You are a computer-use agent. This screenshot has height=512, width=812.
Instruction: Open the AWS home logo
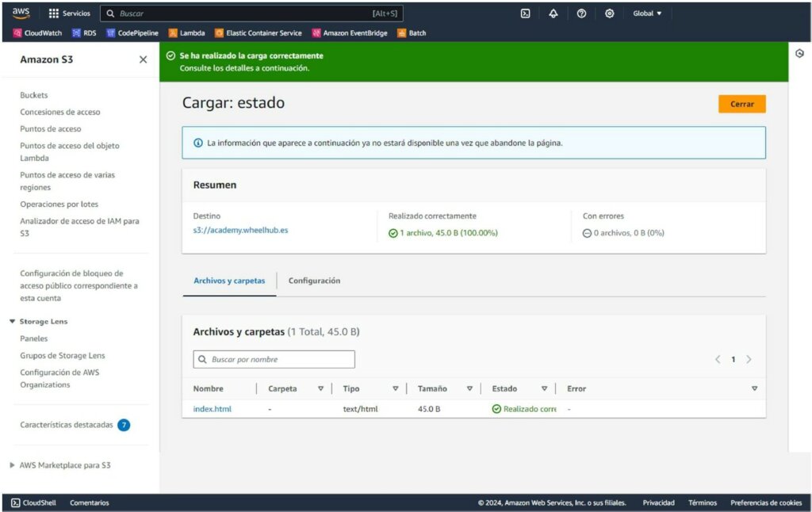coord(21,13)
